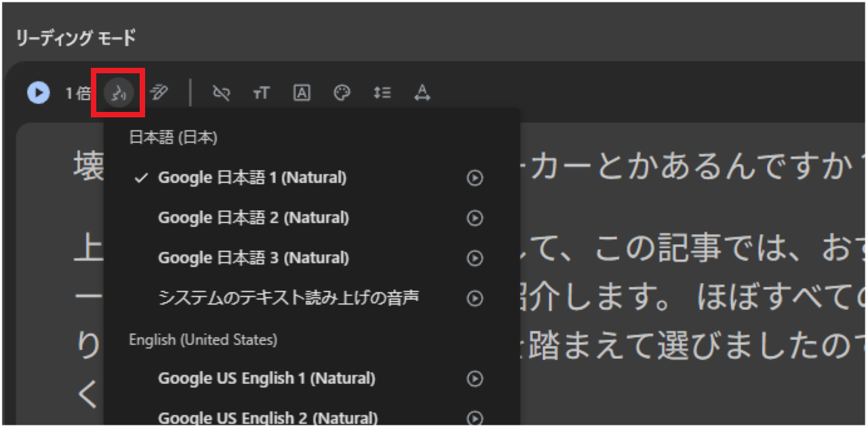Screen dimensions: 868x428
Task: Open the color palette theme icon
Action: tap(342, 93)
